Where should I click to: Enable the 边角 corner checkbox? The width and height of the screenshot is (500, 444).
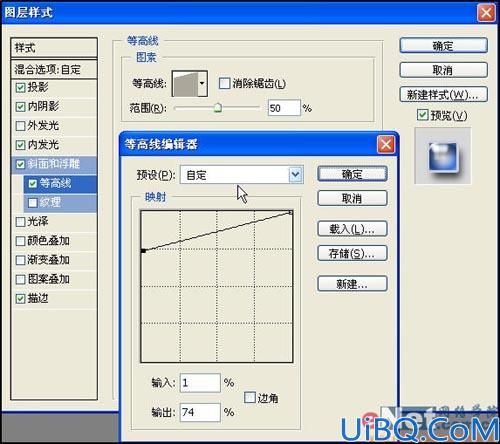250,397
